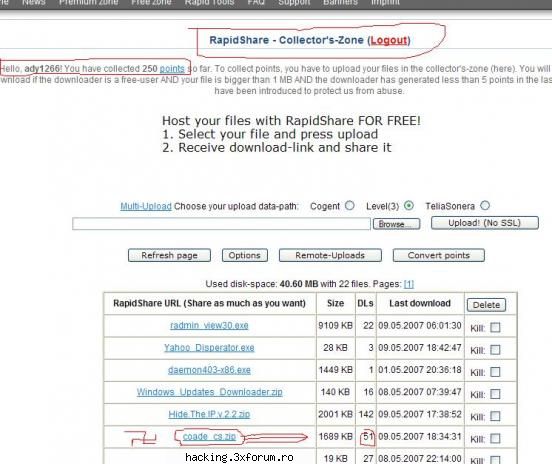Screen dimensions: 552x464
Task: Click the Browse button
Action: pos(396,224)
